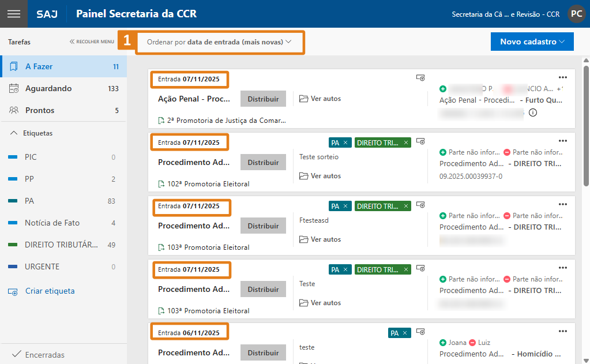Viewport: 590px width, 364px height.
Task: Click info icon on Ação Penal card
Action: click(532, 113)
